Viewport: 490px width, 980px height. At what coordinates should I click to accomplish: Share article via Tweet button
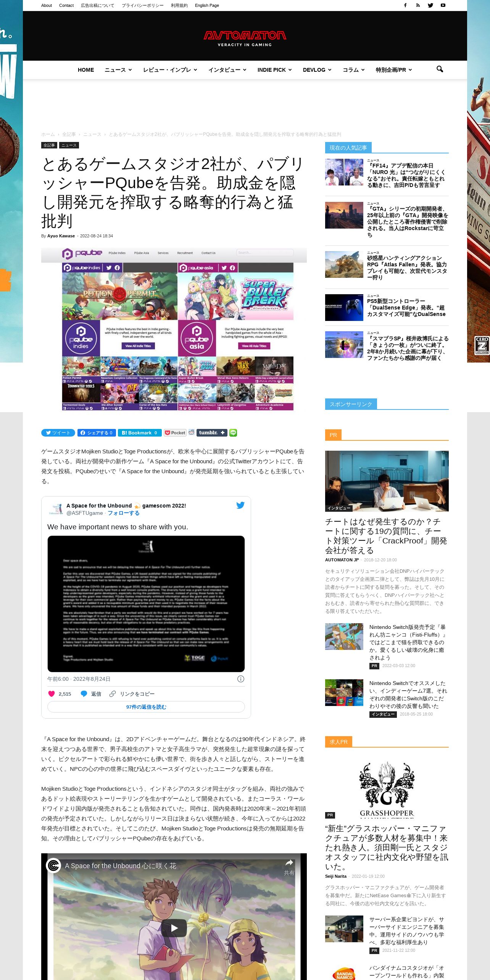tap(58, 433)
